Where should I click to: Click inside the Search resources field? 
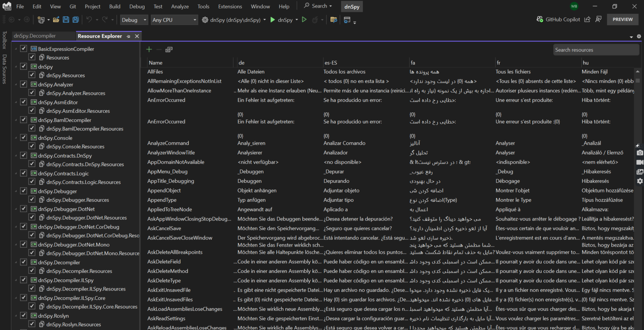pos(596,49)
